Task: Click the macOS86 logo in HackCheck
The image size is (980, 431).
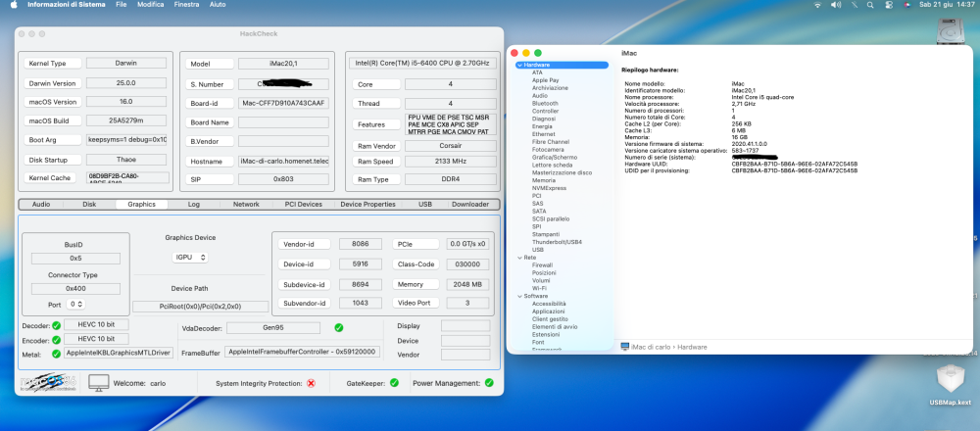Action: [x=47, y=382]
